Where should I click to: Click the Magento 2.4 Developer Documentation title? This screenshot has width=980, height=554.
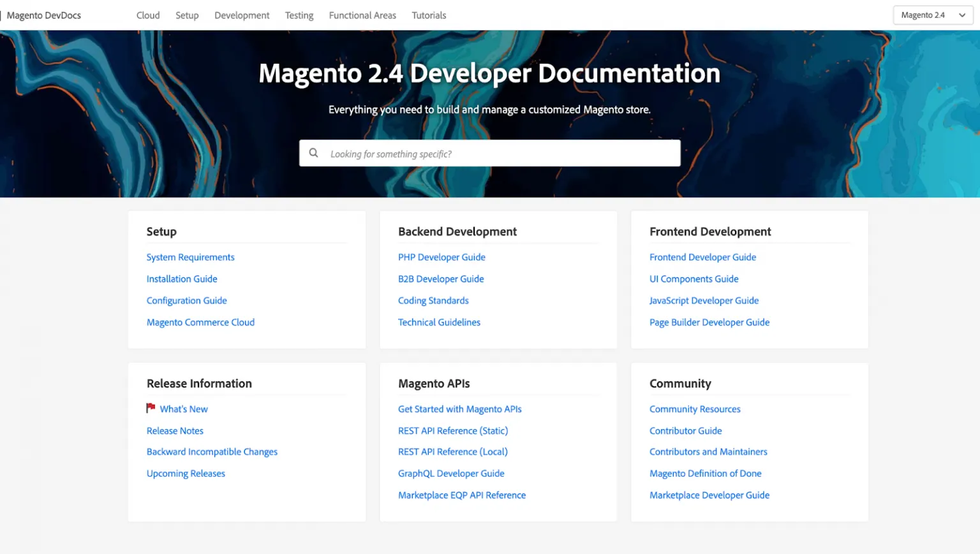click(489, 73)
